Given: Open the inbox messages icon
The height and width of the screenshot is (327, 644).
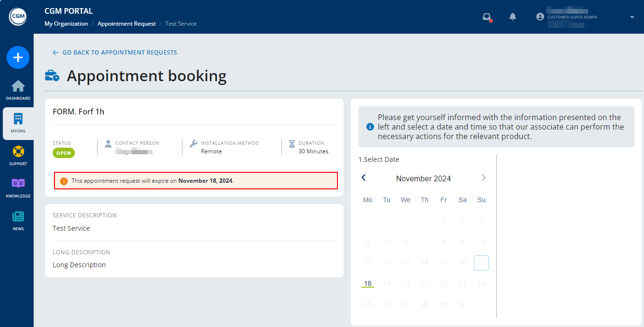Looking at the screenshot, I should click(x=487, y=17).
